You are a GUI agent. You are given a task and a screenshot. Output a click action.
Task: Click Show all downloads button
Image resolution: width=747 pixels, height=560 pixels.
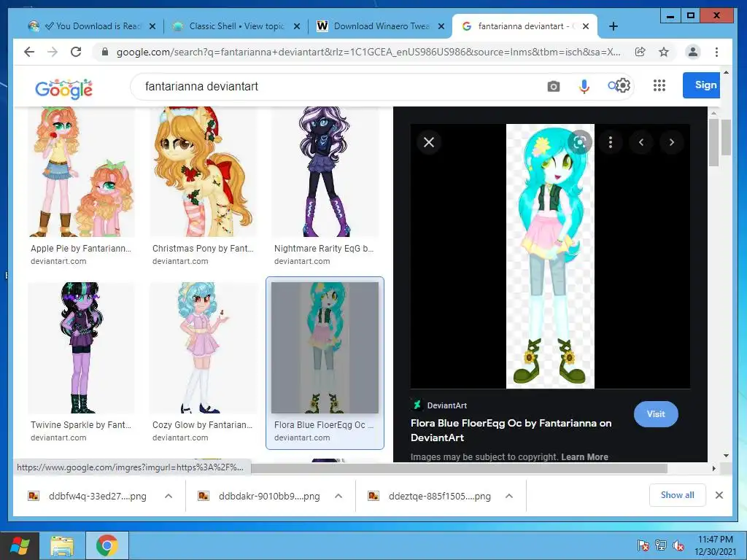click(x=677, y=495)
